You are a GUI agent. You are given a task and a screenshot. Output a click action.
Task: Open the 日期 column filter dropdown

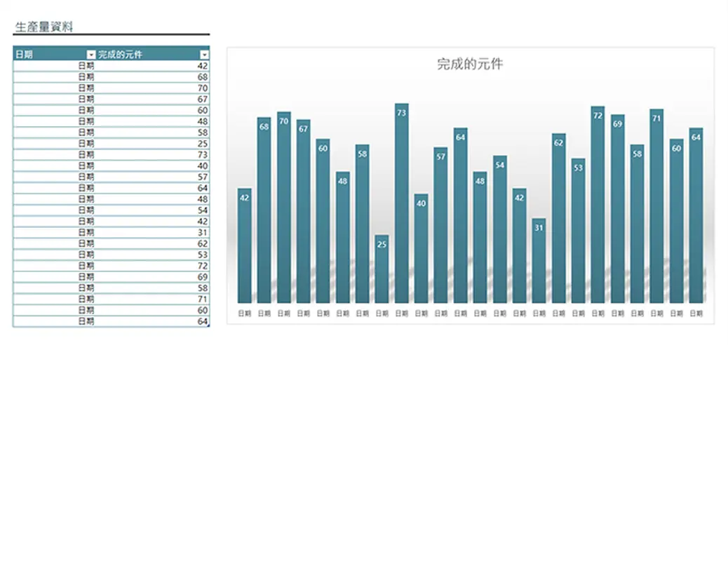(x=90, y=55)
